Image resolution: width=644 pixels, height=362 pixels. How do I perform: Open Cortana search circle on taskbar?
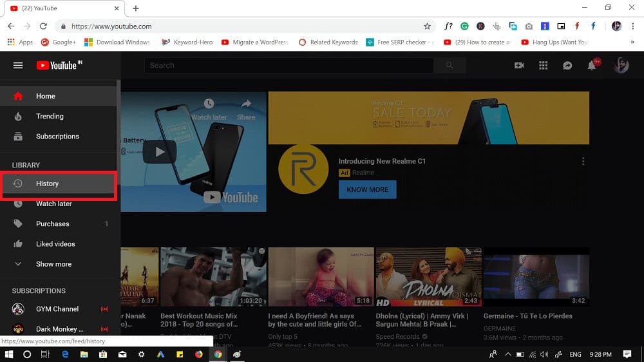[x=27, y=354]
